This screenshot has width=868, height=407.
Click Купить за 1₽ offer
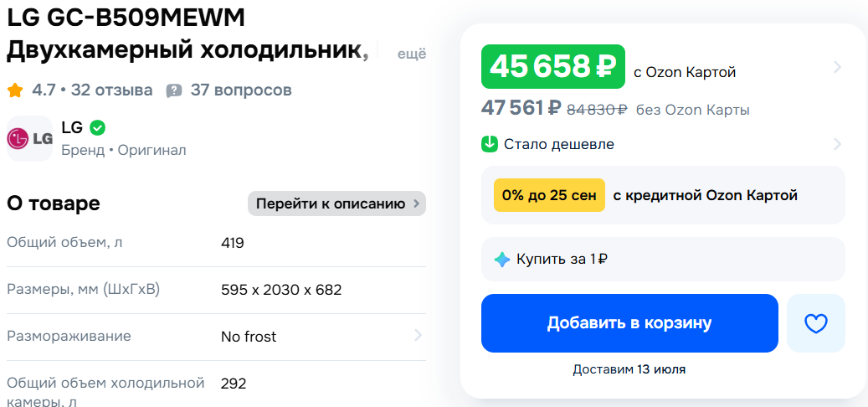[x=562, y=259]
